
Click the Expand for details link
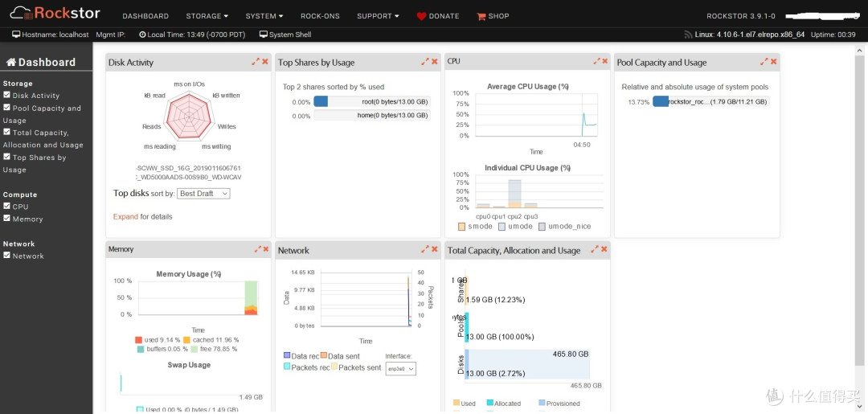pos(143,217)
